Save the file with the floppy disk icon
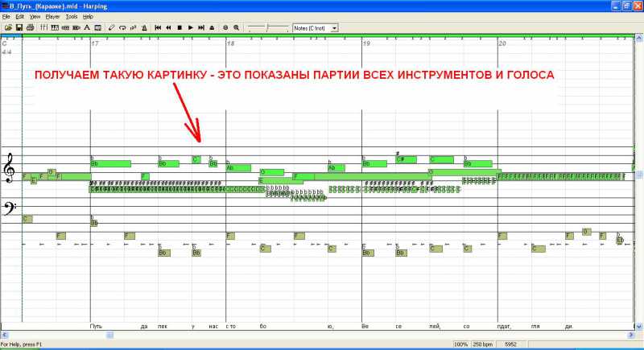The image size is (644, 350). click(x=19, y=28)
